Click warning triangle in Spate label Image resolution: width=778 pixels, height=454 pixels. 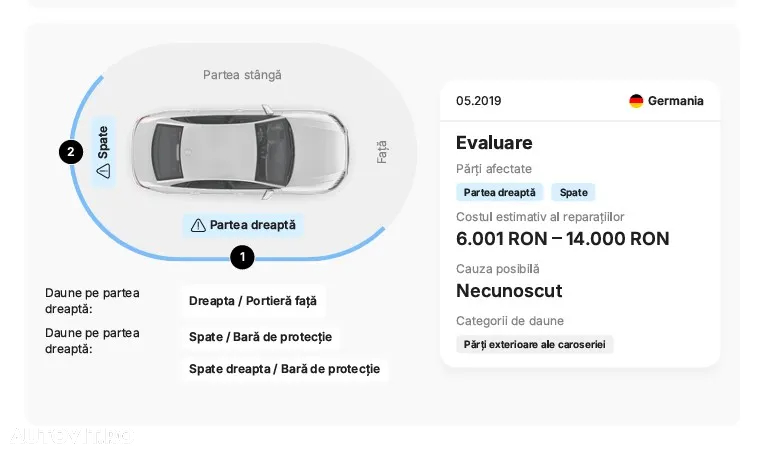pos(103,171)
